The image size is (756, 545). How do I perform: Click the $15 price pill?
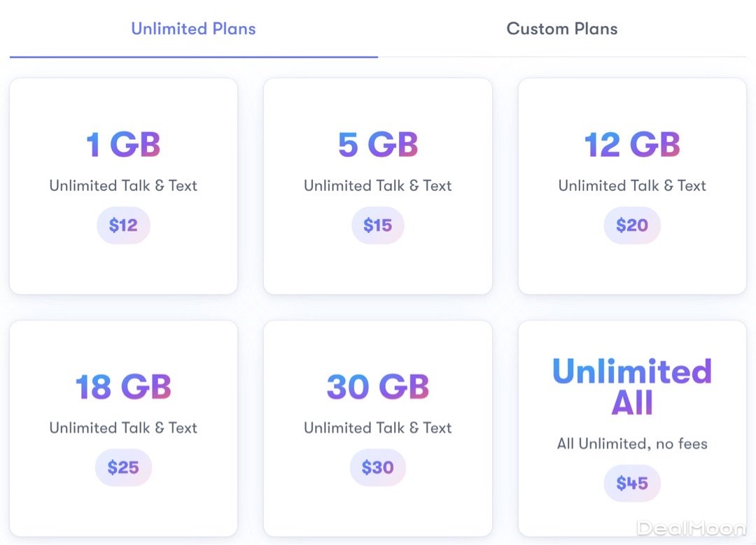pos(377,225)
